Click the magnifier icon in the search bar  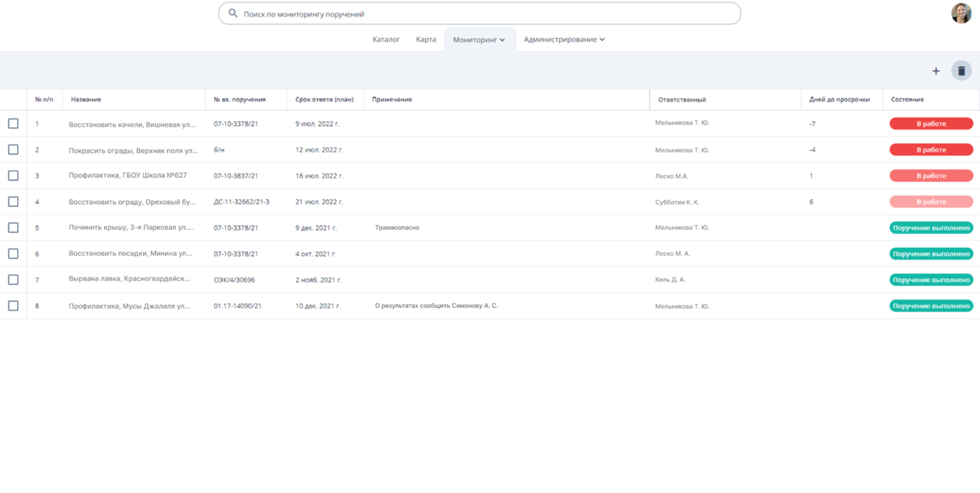pyautogui.click(x=233, y=13)
